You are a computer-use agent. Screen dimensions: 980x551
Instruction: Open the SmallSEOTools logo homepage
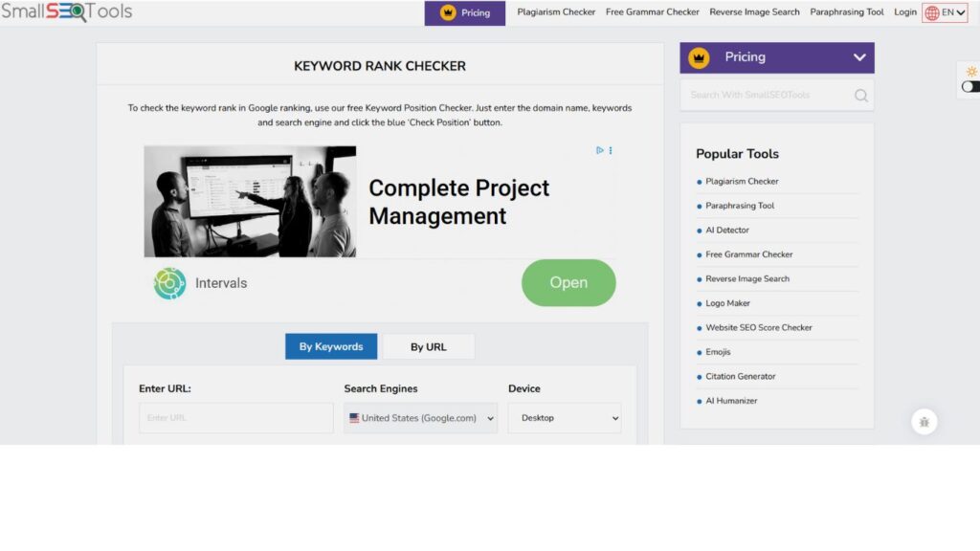66,11
